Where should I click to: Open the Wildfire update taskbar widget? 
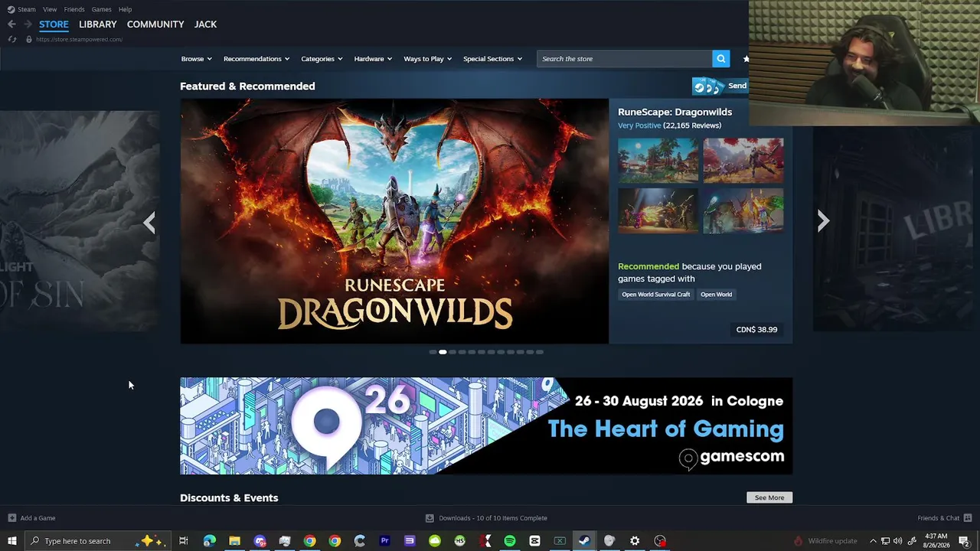coord(825,541)
